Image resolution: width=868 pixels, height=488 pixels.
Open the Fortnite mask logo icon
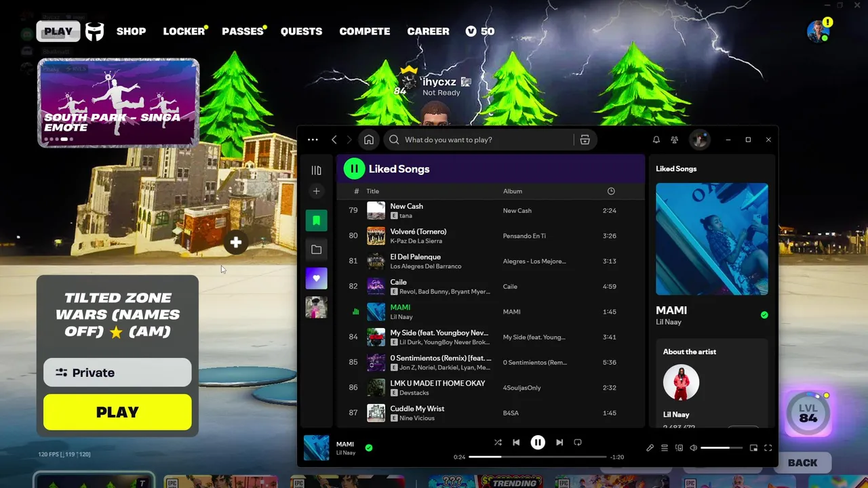[x=95, y=31]
